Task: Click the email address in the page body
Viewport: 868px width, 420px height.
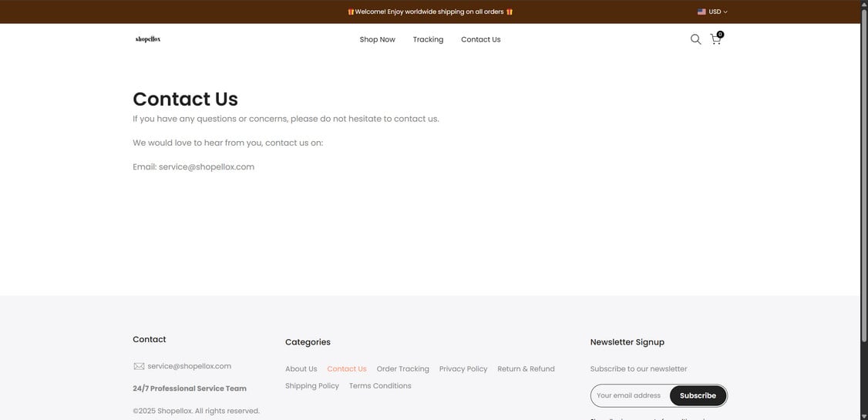Action: point(207,166)
